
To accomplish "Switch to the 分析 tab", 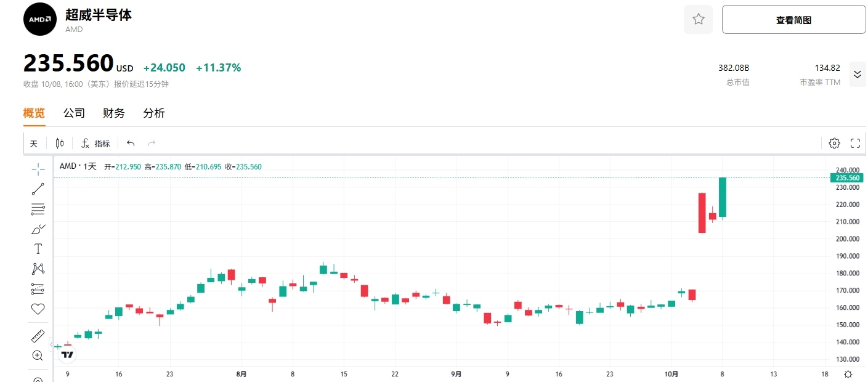I will tap(154, 113).
